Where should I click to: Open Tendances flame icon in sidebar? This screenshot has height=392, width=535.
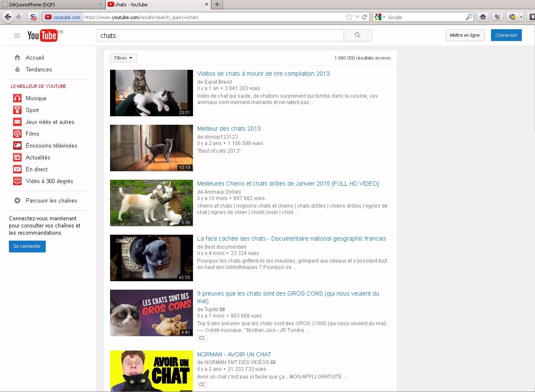(17, 69)
